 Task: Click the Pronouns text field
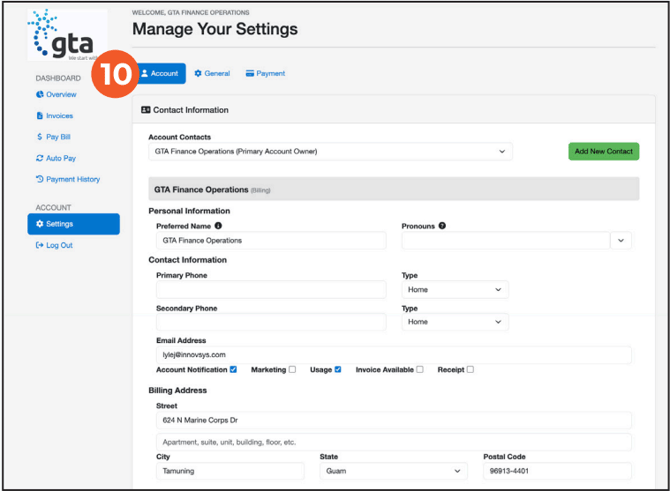click(506, 241)
